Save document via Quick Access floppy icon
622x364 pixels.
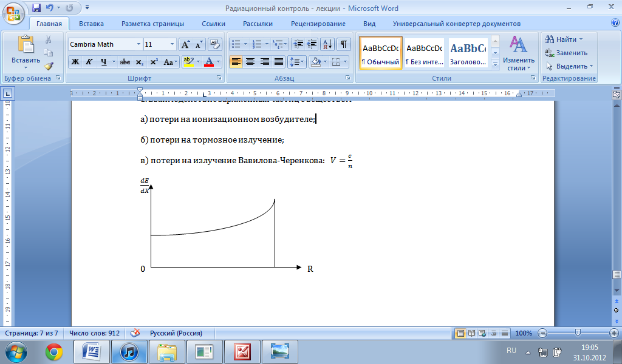tap(36, 8)
